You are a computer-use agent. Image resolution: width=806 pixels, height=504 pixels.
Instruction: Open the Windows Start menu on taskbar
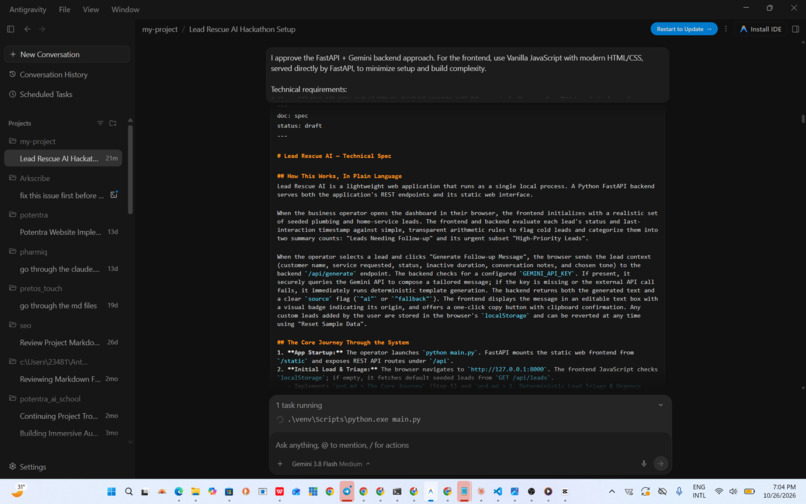coord(112,492)
